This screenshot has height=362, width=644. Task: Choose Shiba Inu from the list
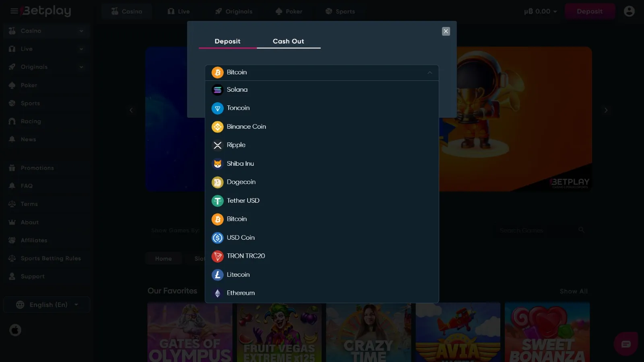click(x=240, y=164)
